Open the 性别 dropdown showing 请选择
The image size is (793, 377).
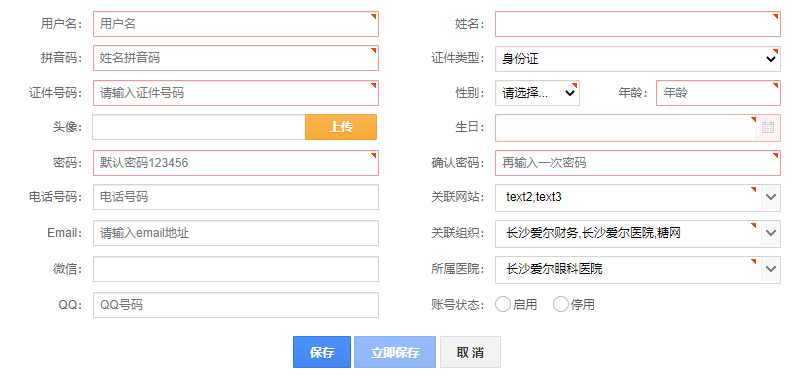[537, 93]
